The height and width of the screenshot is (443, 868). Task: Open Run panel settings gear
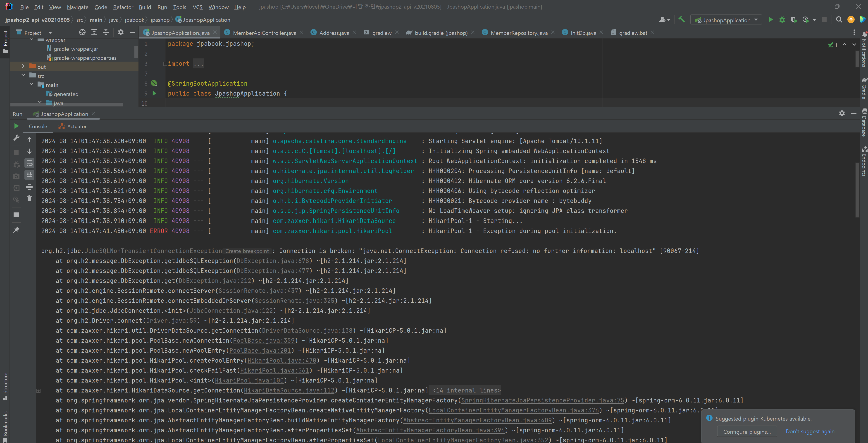[x=842, y=113]
